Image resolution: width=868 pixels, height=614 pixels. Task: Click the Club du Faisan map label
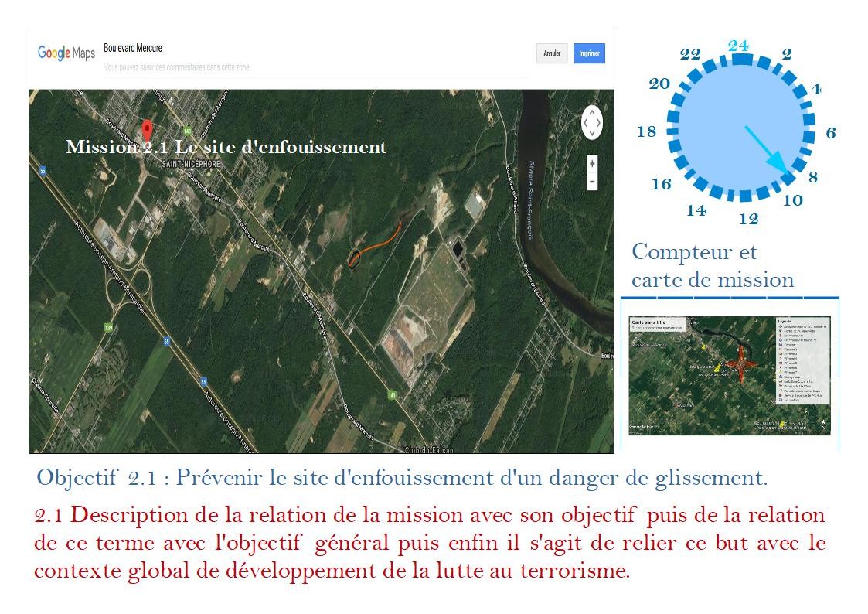pos(428,449)
